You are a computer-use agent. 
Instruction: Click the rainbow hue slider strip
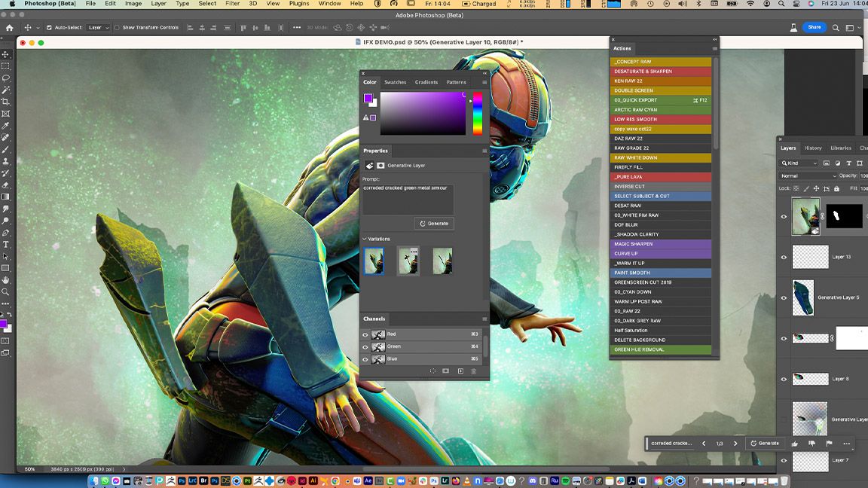[x=477, y=114]
